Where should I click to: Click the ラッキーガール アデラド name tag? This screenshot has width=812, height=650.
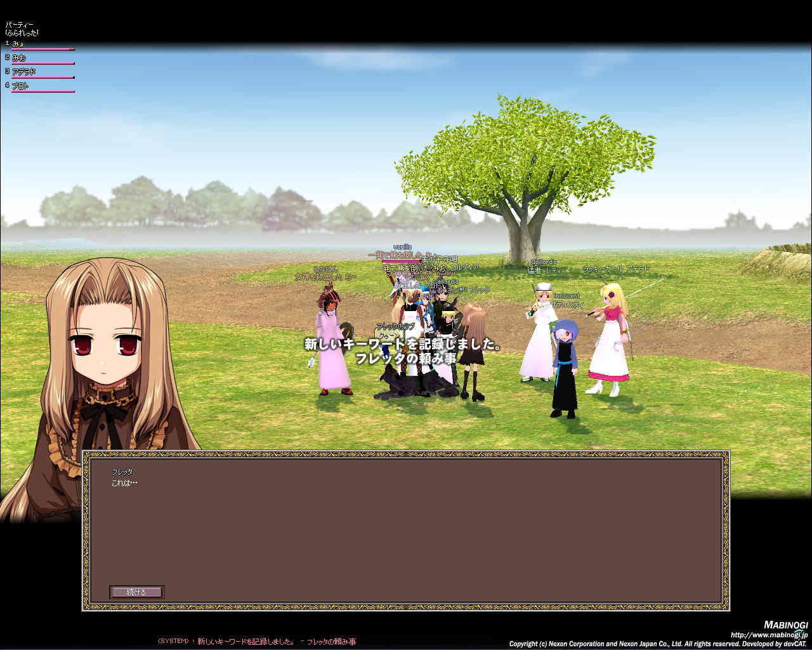[615, 270]
